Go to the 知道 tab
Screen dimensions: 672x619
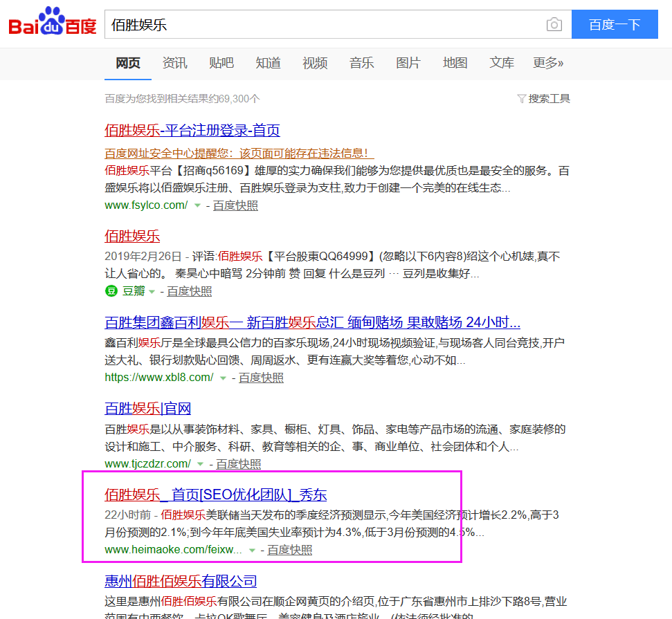coord(268,64)
